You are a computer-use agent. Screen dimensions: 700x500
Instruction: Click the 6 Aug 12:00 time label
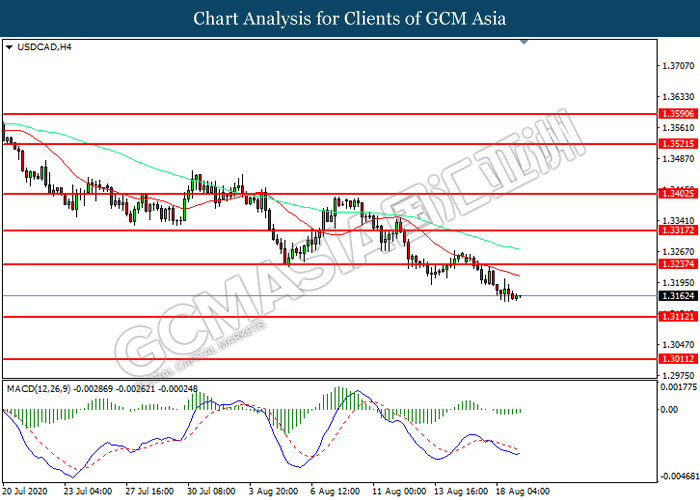335,491
